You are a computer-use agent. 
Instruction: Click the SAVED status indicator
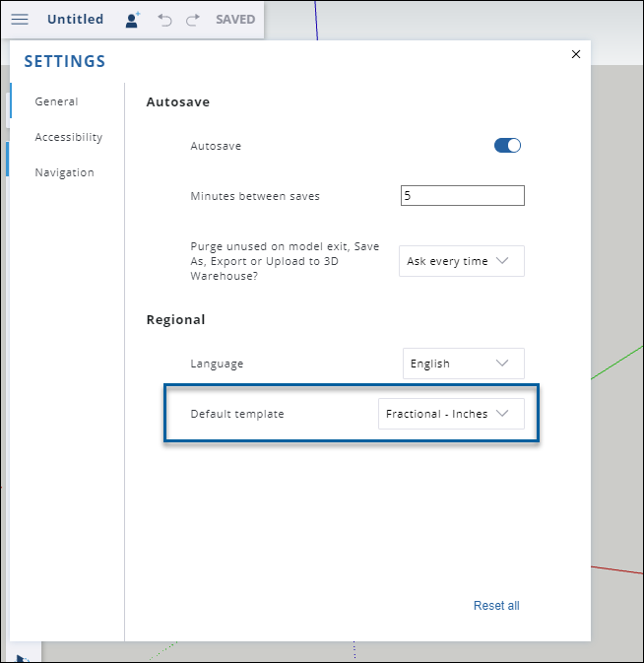[235, 20]
